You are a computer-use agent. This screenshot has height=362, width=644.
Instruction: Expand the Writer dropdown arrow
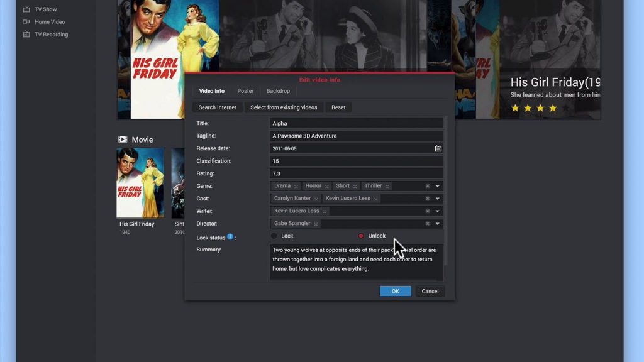(x=438, y=211)
